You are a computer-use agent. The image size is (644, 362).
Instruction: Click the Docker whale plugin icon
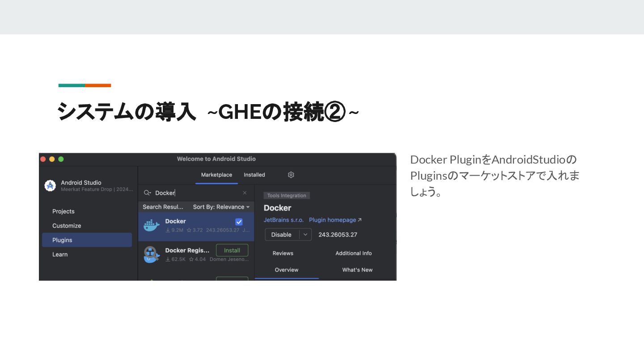pos(152,225)
